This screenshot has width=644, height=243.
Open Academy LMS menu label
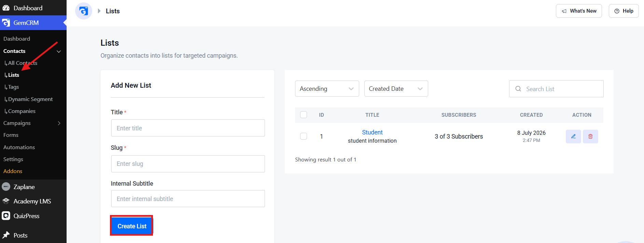(x=32, y=201)
